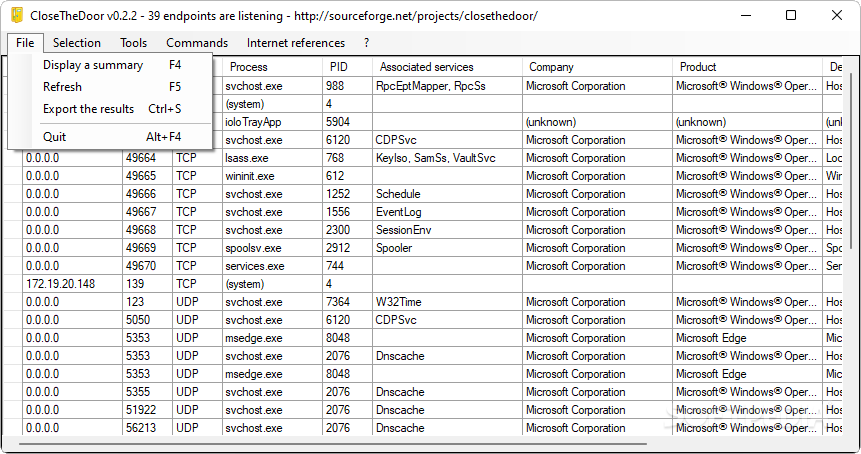Viewport: 861px width, 454px height.
Task: Select the spoolsv.exe process cell
Action: (272, 248)
